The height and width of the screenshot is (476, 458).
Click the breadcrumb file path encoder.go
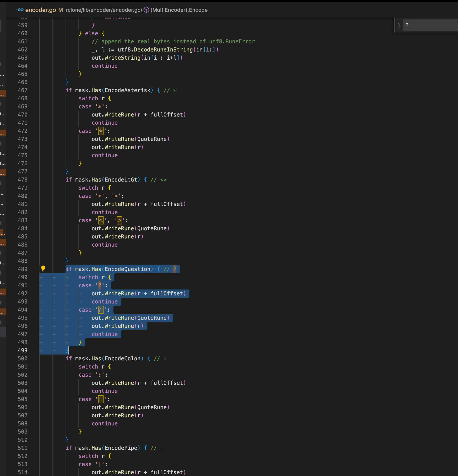(127, 10)
